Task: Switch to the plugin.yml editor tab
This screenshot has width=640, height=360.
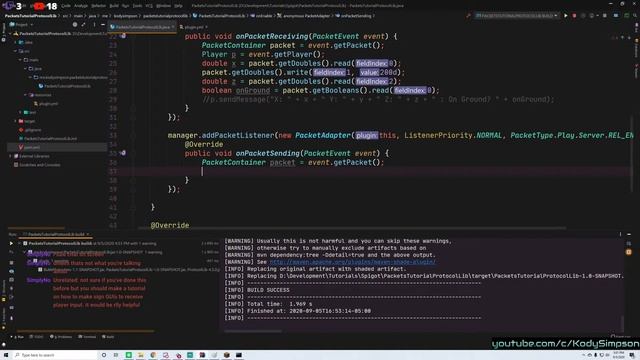Action: point(193,27)
